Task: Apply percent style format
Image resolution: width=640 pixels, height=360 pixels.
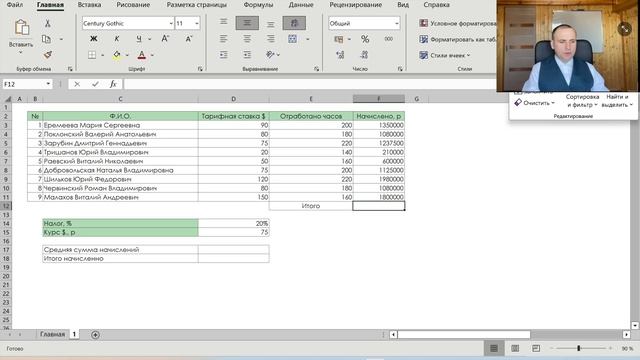Action: [365, 39]
